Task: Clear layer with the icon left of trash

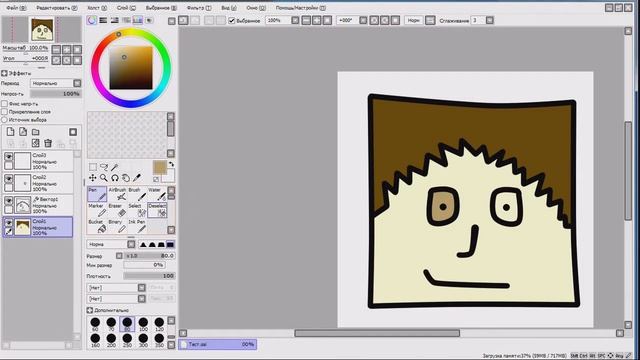Action: pos(36,143)
